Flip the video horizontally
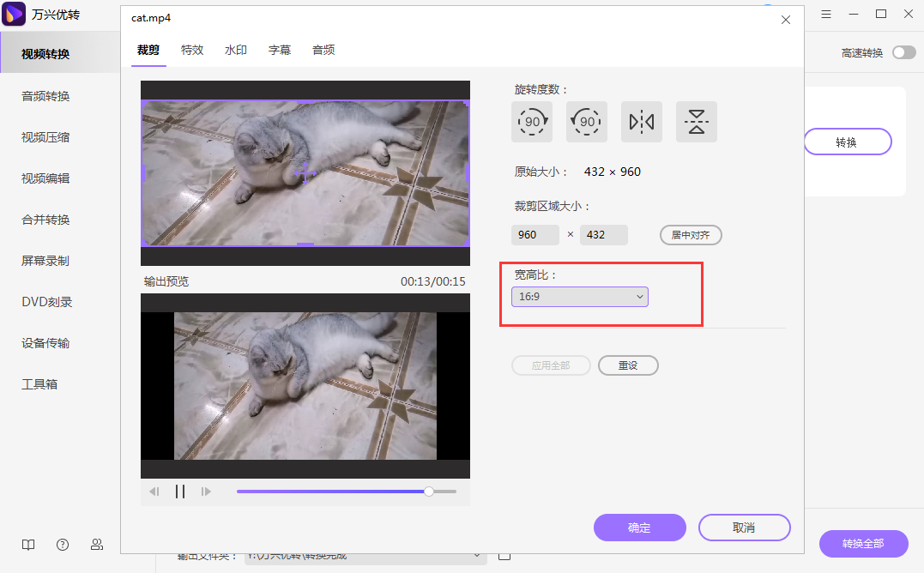924x573 pixels. coord(642,122)
